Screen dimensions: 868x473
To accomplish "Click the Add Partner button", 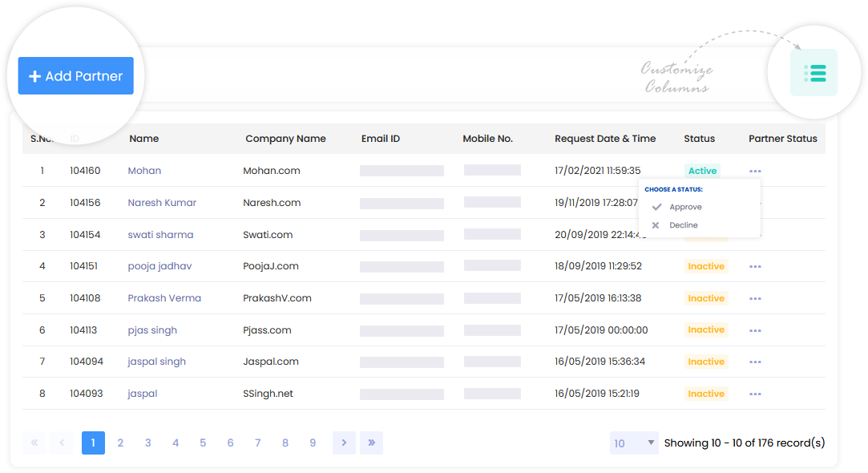I will [x=76, y=76].
